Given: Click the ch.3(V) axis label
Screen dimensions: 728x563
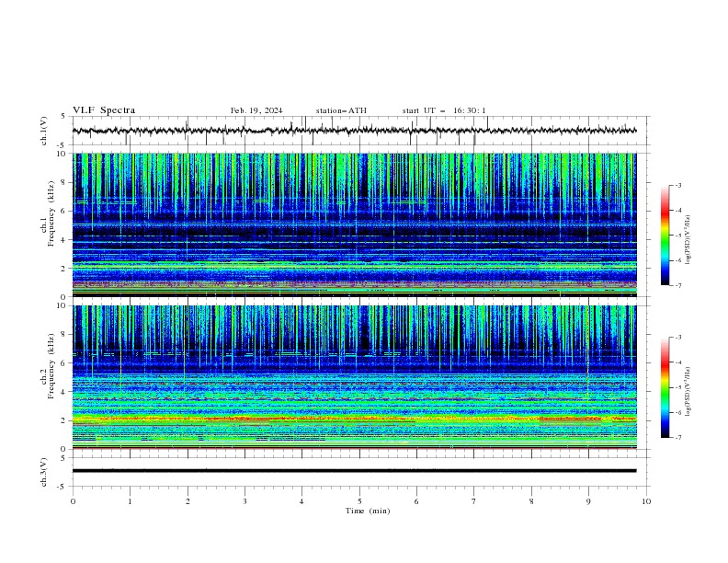Looking at the screenshot, I should pos(43,472).
